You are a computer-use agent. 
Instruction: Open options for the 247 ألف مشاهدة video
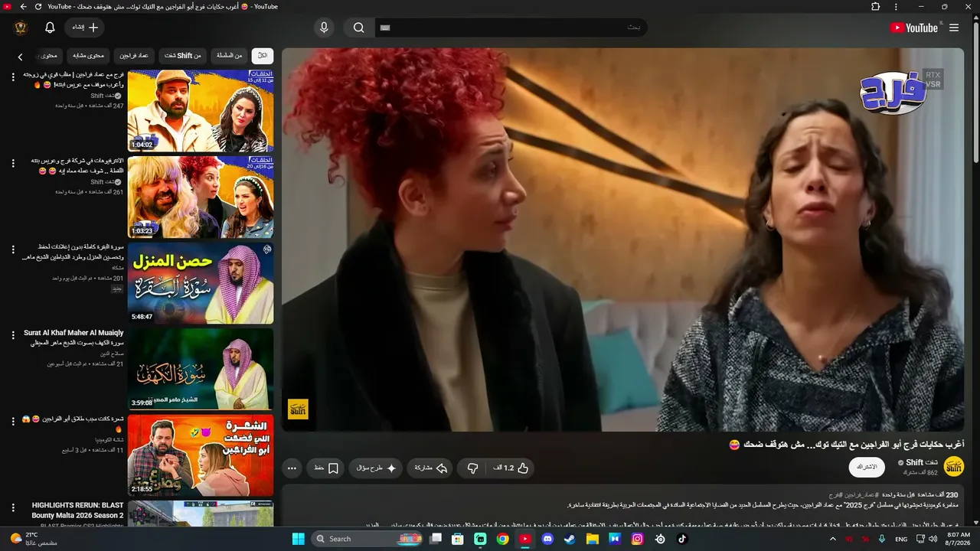(x=13, y=77)
